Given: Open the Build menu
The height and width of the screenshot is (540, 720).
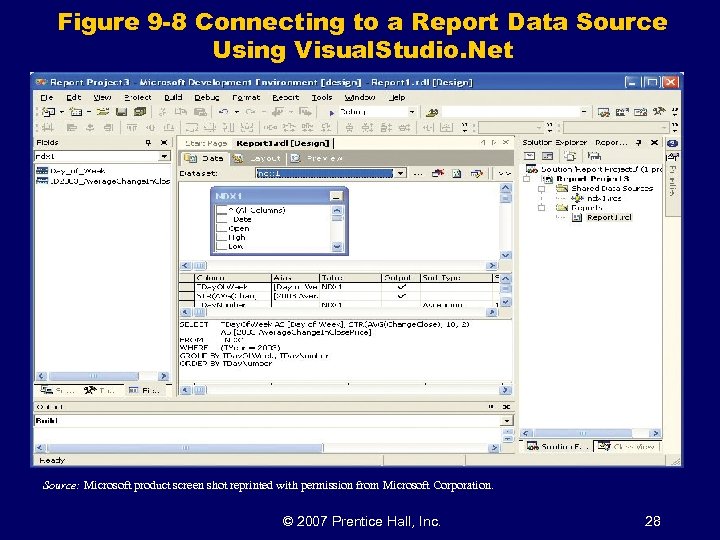Looking at the screenshot, I should [173, 97].
